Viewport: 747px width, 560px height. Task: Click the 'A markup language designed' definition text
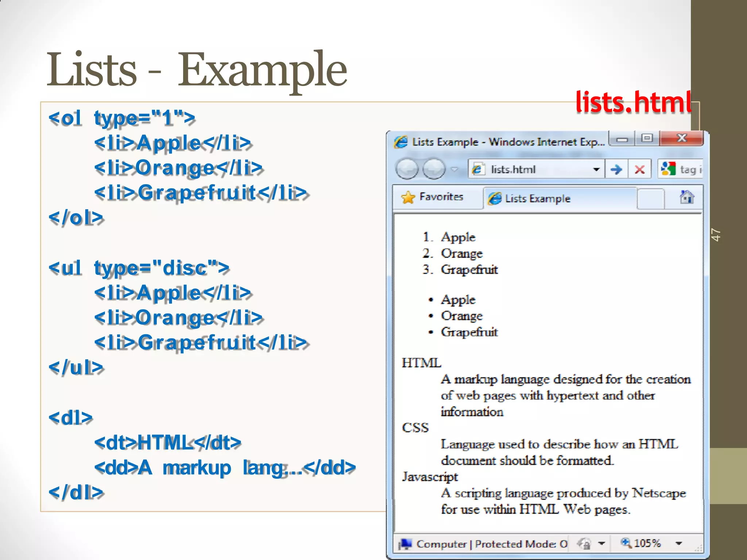[x=566, y=396]
